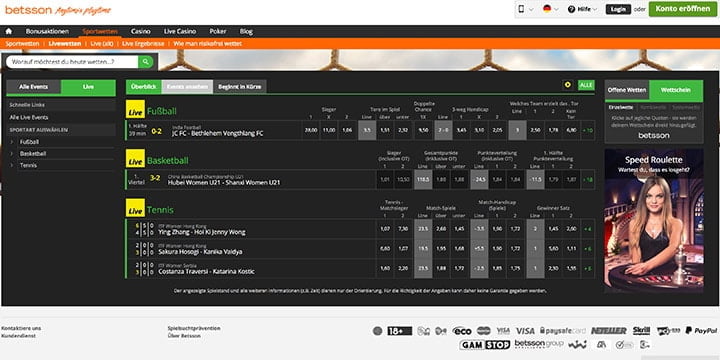720x360 pixels.
Task: Click the betsson logo in the bet slip
Action: pos(654,135)
